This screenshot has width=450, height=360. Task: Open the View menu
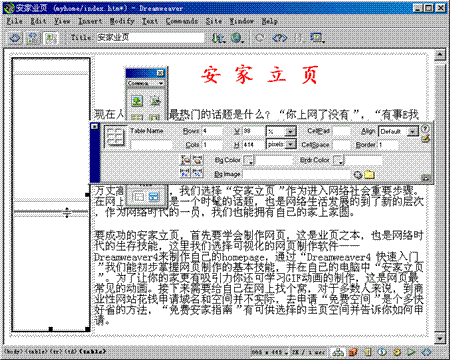(62, 21)
